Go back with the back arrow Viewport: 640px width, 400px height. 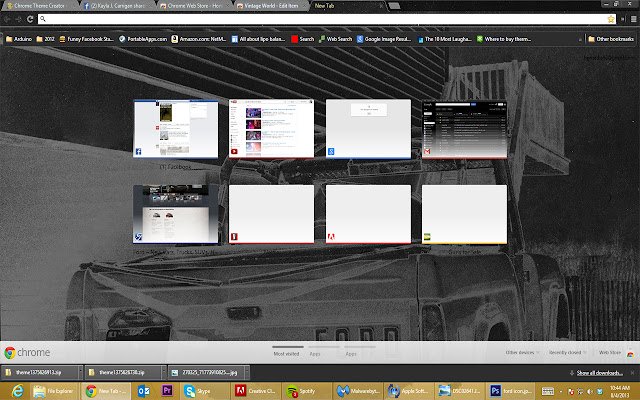[x=7, y=19]
